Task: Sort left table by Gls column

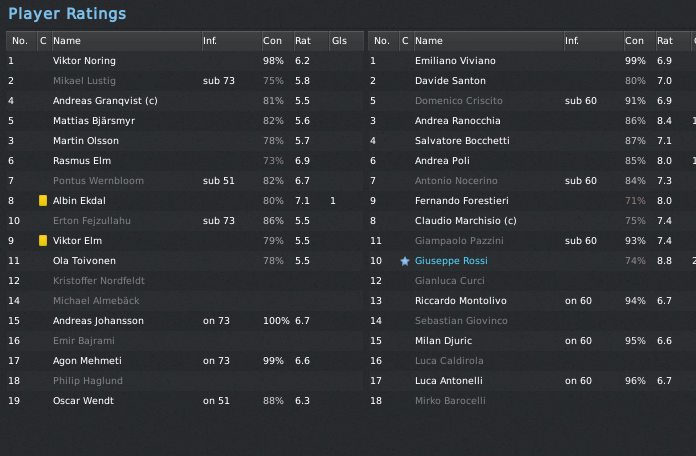Action: [x=340, y=41]
